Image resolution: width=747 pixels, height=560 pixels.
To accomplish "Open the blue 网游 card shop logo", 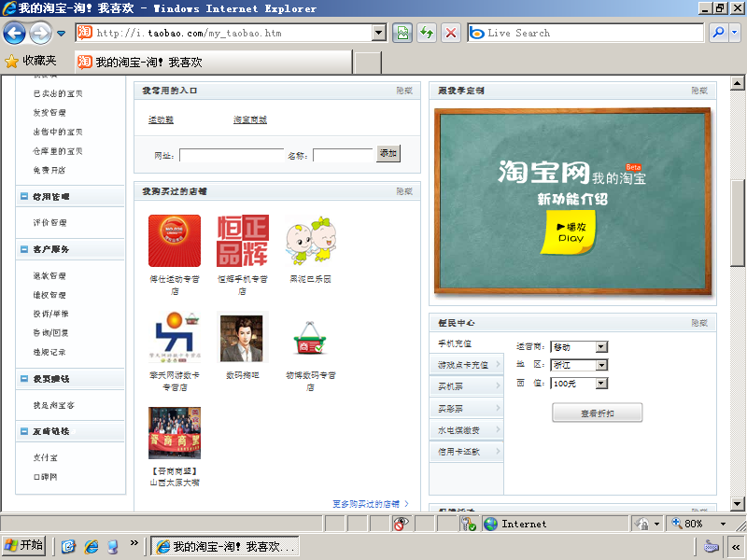I will click(x=175, y=337).
